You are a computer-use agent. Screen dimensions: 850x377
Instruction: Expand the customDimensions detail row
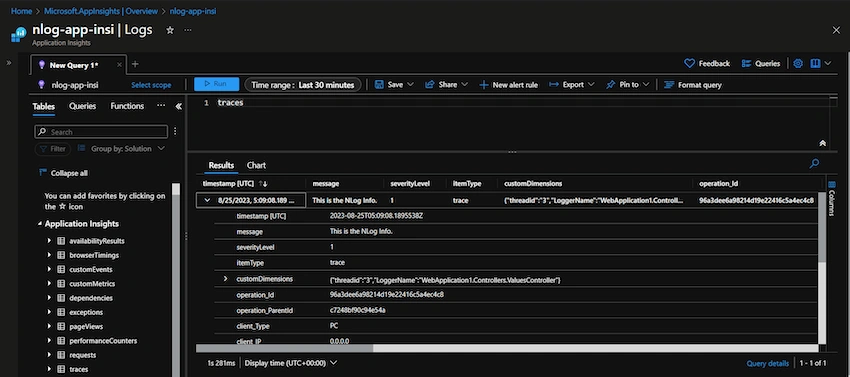pos(226,279)
